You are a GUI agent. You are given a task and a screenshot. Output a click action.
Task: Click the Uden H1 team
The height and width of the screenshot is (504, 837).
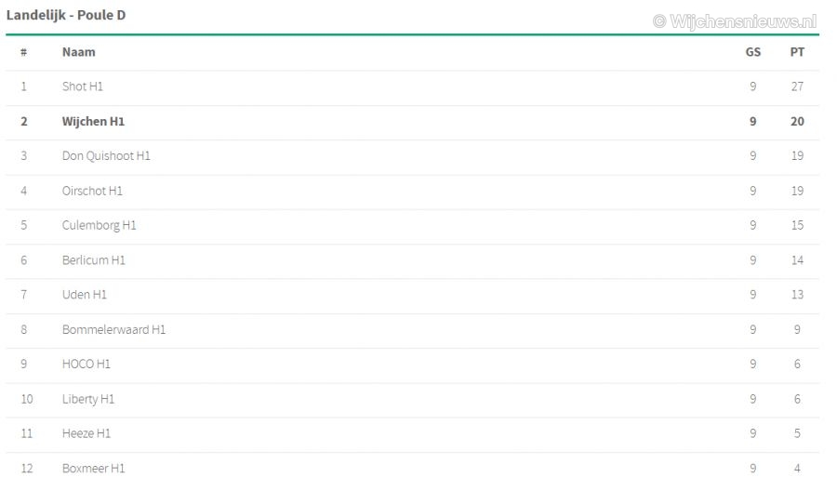(x=85, y=295)
